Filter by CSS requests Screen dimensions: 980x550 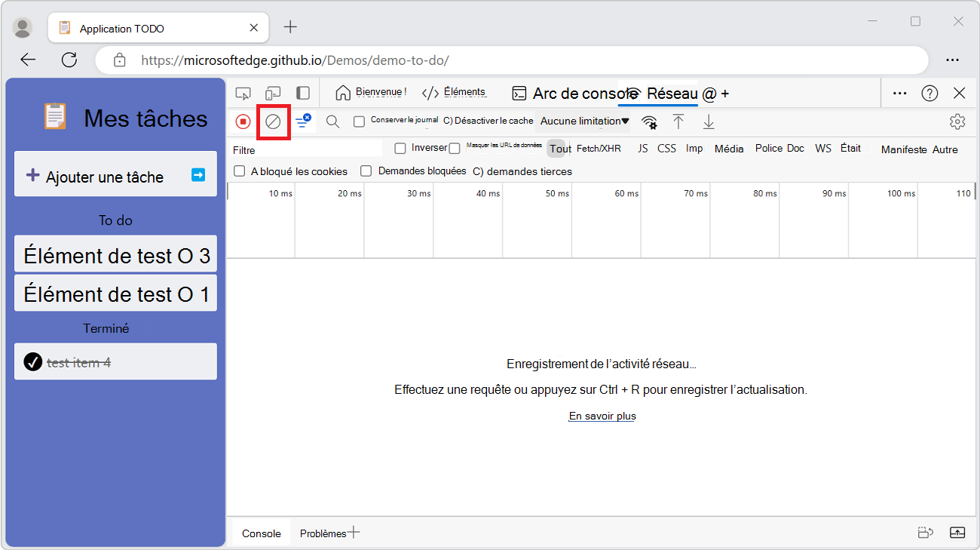(x=666, y=149)
